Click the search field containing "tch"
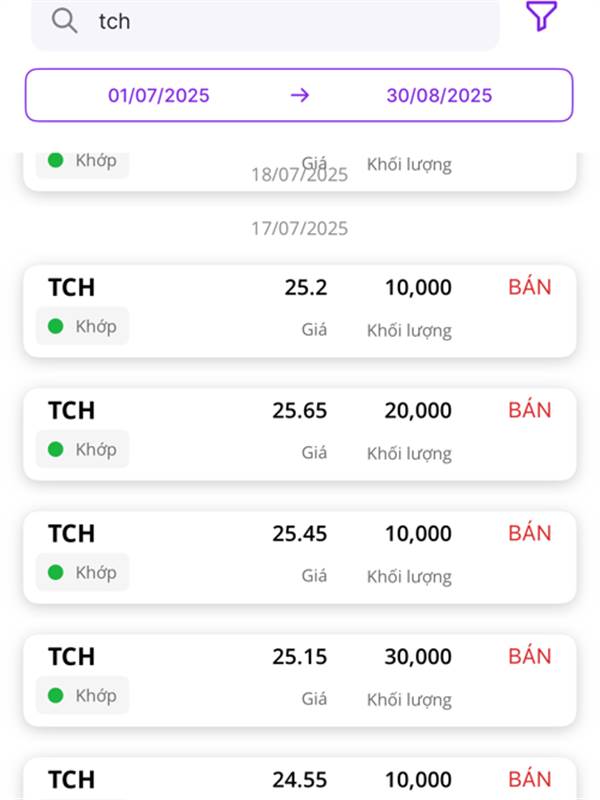The width and height of the screenshot is (600, 800). 280,21
